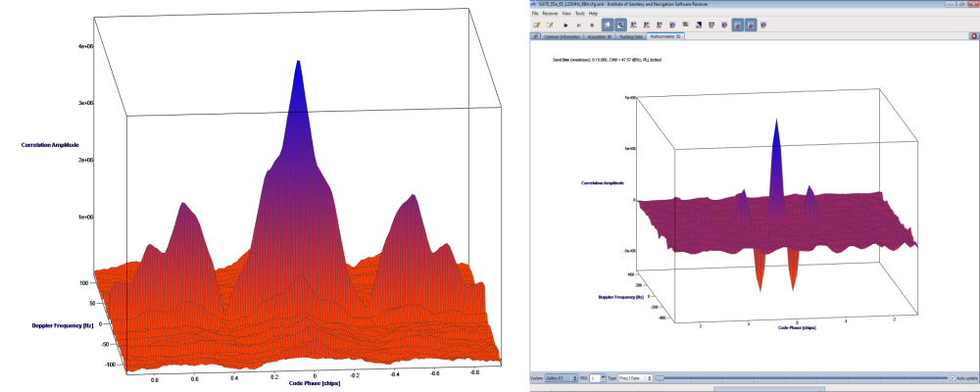This screenshot has width=980, height=392.
Task: Click the round record dot toolbar icon
Action: point(592,25)
